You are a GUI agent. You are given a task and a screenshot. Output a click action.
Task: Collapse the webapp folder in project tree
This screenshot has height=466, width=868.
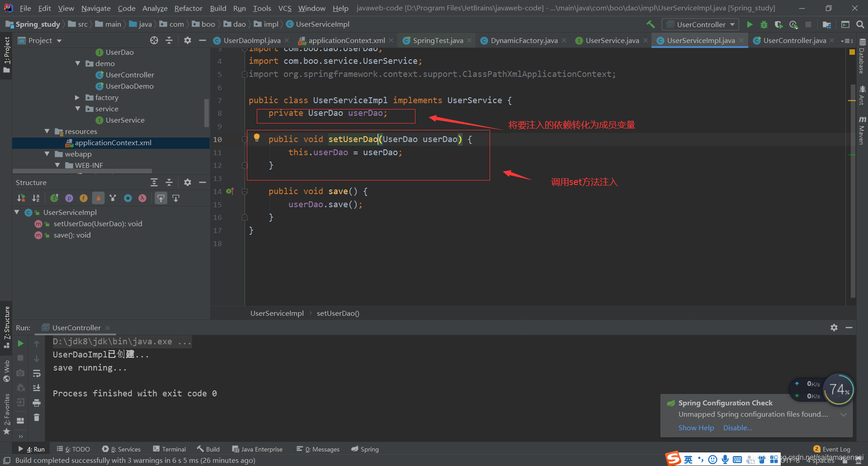47,154
